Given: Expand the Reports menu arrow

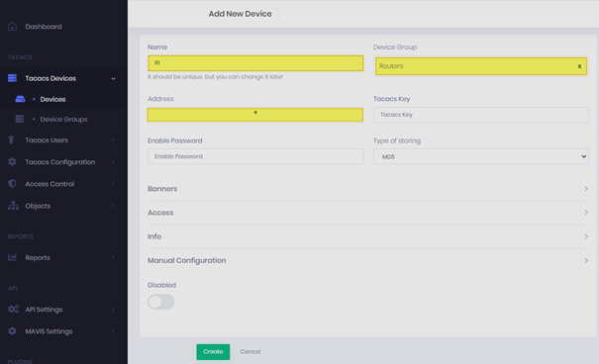Looking at the screenshot, I should coord(113,257).
